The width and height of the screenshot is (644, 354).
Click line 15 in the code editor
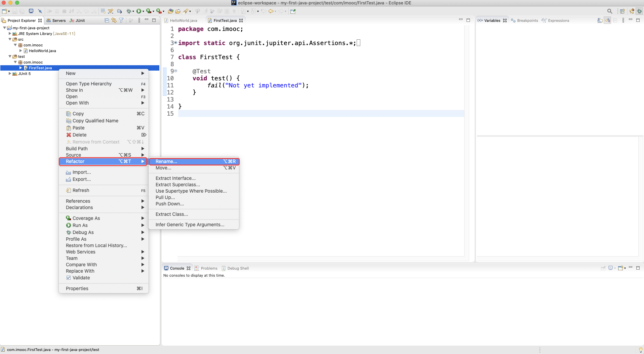coord(321,114)
